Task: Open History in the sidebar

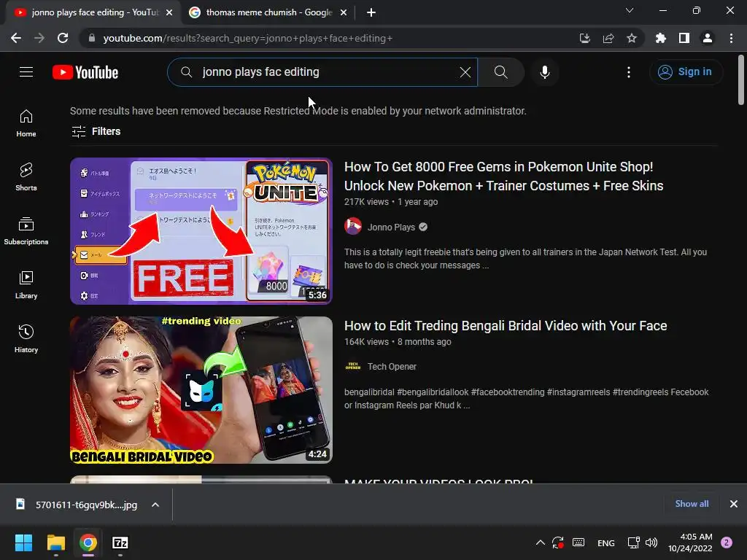Action: [x=26, y=338]
